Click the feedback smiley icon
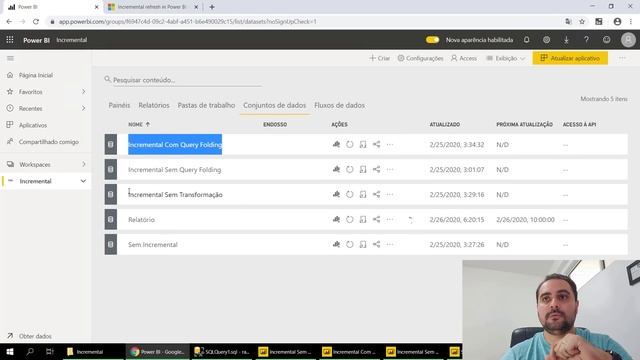 click(x=607, y=40)
